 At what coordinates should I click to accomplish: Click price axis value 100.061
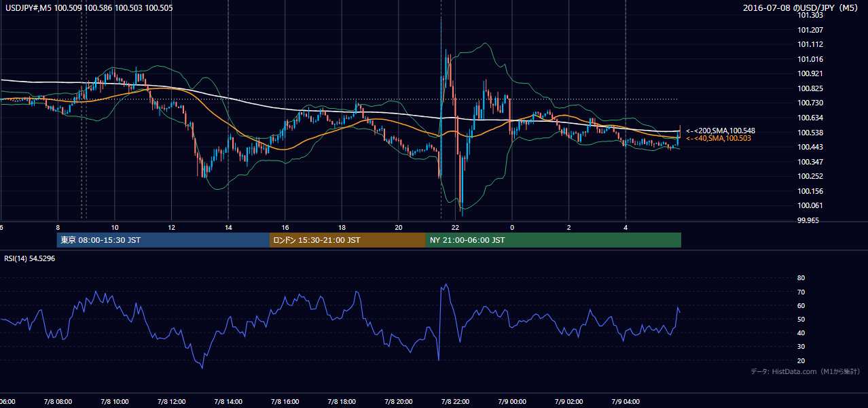point(810,205)
